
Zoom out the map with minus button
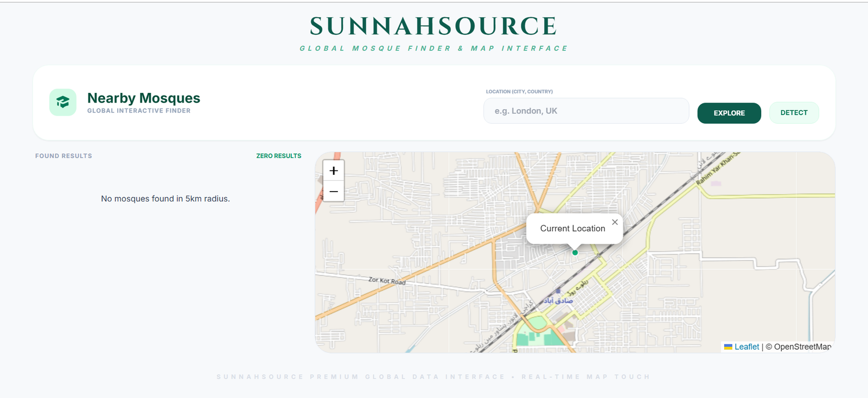pyautogui.click(x=334, y=192)
